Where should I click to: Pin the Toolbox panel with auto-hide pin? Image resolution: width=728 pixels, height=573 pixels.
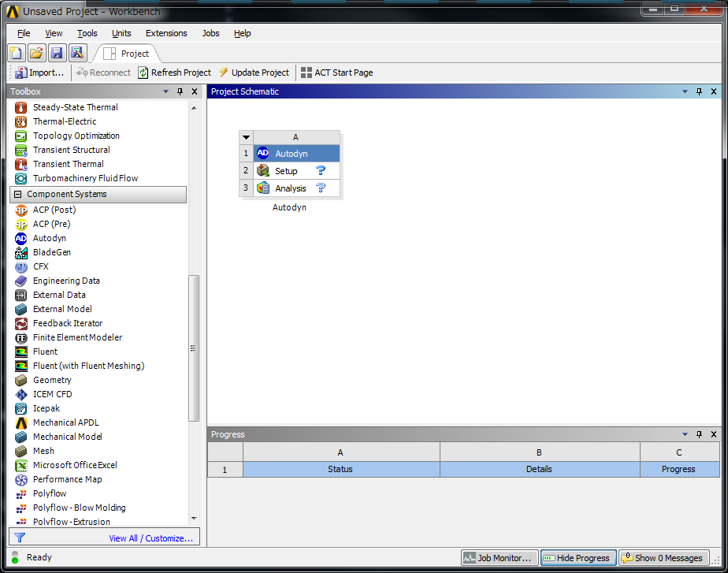[180, 91]
